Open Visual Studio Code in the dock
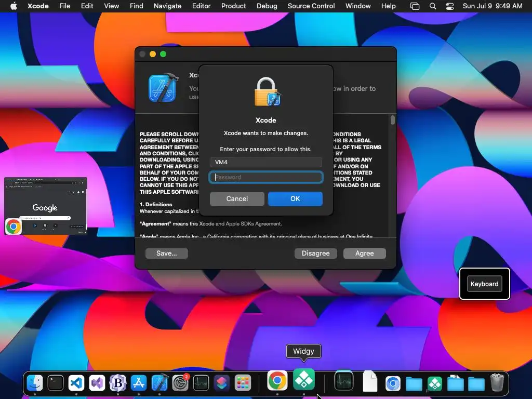This screenshot has width=532, height=399. point(76,383)
